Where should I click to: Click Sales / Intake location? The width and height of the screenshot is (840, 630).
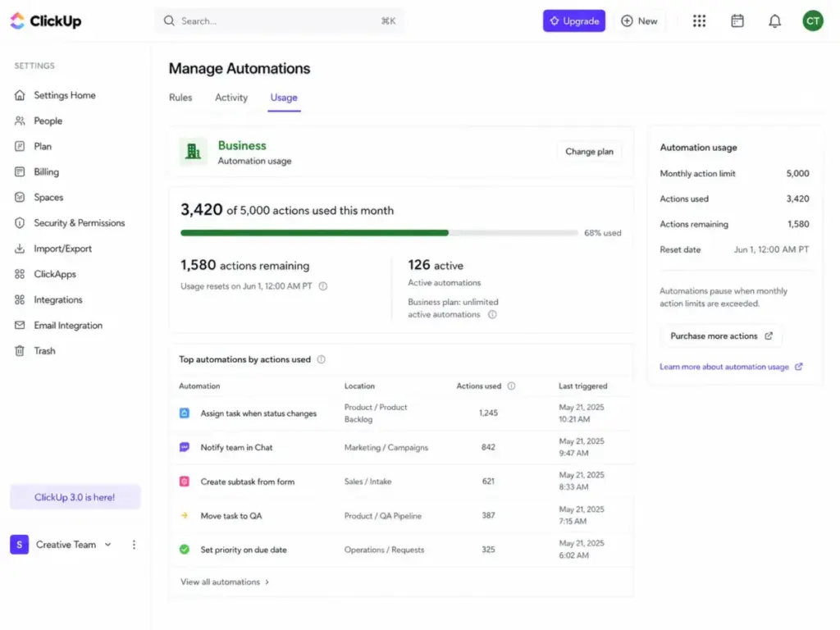368,482
